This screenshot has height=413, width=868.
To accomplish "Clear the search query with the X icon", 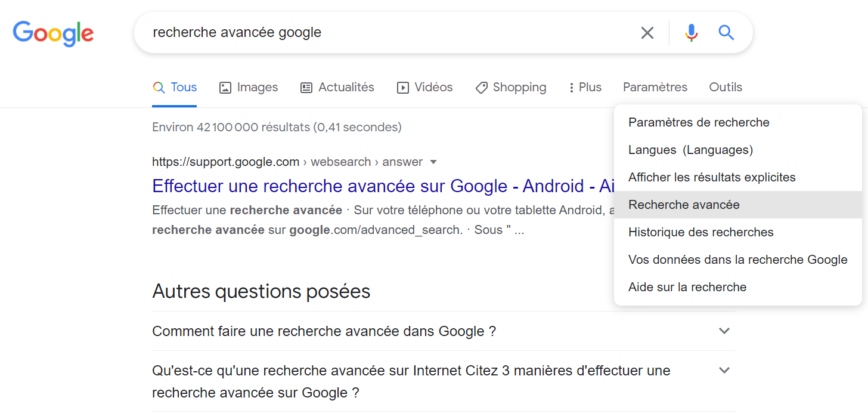I will [647, 33].
